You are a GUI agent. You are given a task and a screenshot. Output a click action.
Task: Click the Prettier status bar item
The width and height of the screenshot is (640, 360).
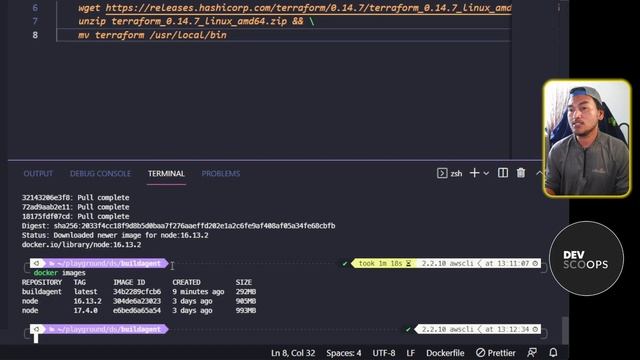tap(496, 353)
